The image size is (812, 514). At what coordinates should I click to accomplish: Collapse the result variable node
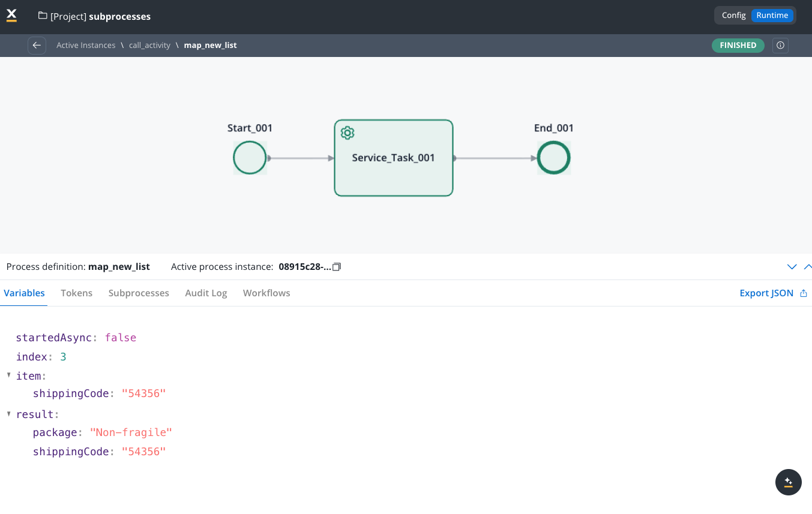(x=9, y=414)
